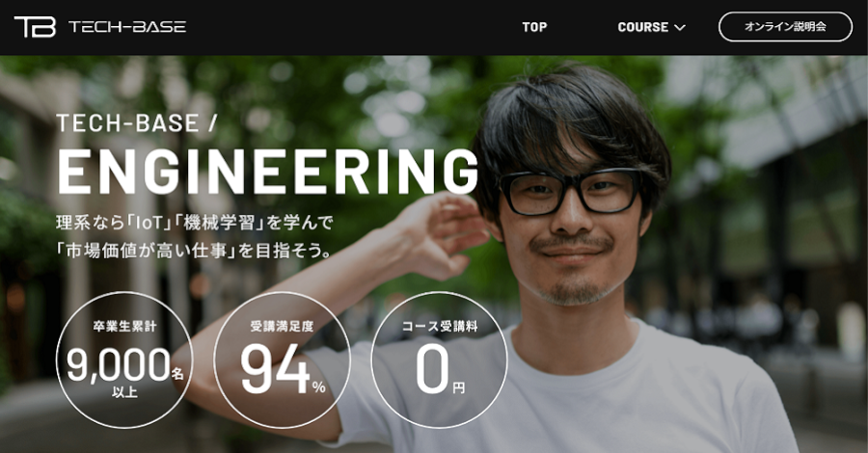
Task: Click the ENGINEERING headline text
Action: point(268,172)
